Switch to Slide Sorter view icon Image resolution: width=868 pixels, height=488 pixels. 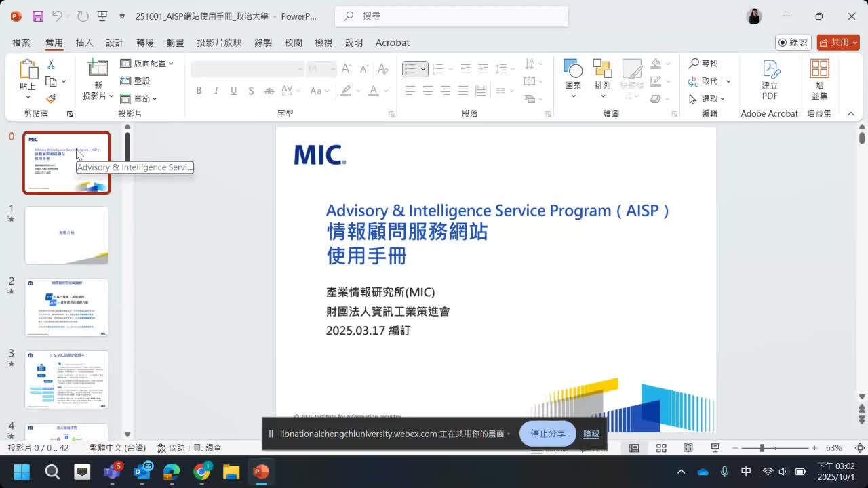click(661, 448)
